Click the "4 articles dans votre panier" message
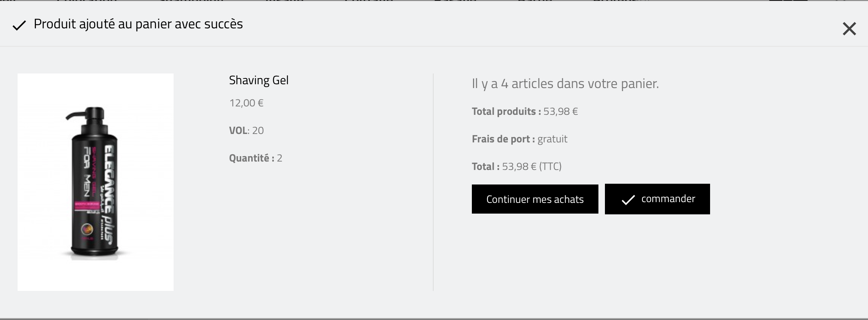 [x=565, y=83]
